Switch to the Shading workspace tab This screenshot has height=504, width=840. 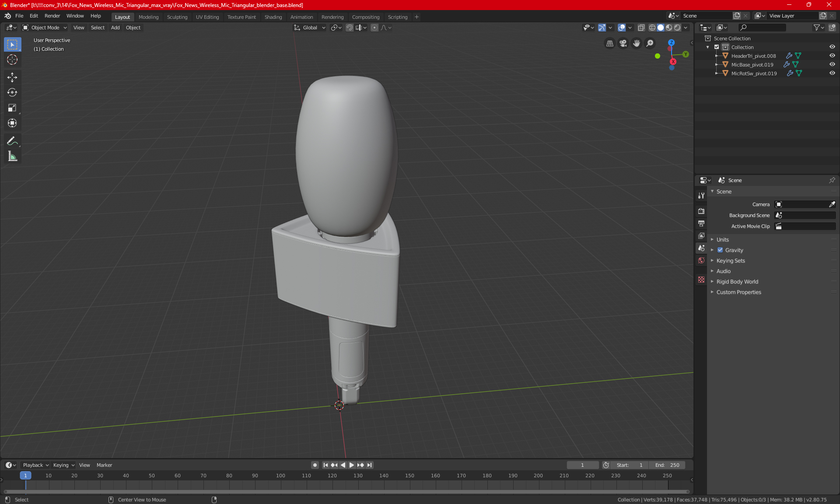click(273, 17)
